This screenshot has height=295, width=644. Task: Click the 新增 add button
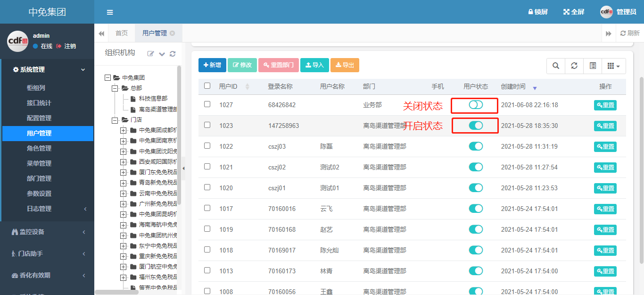point(212,65)
